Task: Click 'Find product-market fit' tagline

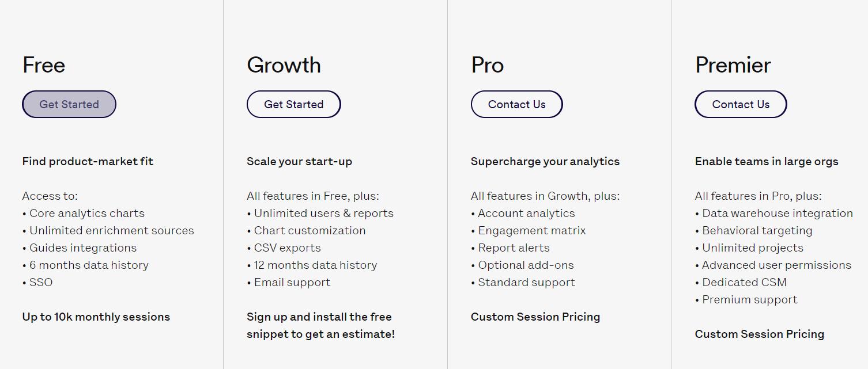Action: (88, 161)
